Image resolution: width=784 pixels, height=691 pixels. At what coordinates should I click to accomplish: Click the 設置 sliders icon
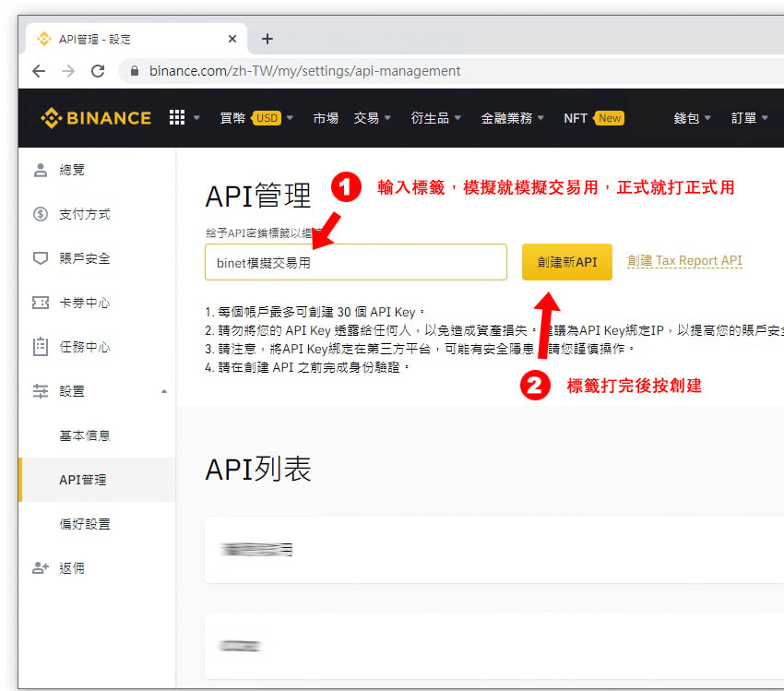tap(41, 391)
